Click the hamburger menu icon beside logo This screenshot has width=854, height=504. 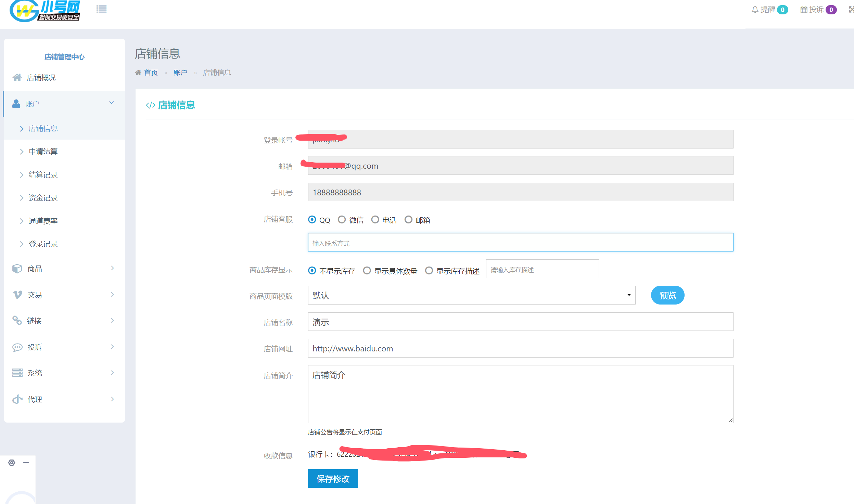tap(101, 9)
